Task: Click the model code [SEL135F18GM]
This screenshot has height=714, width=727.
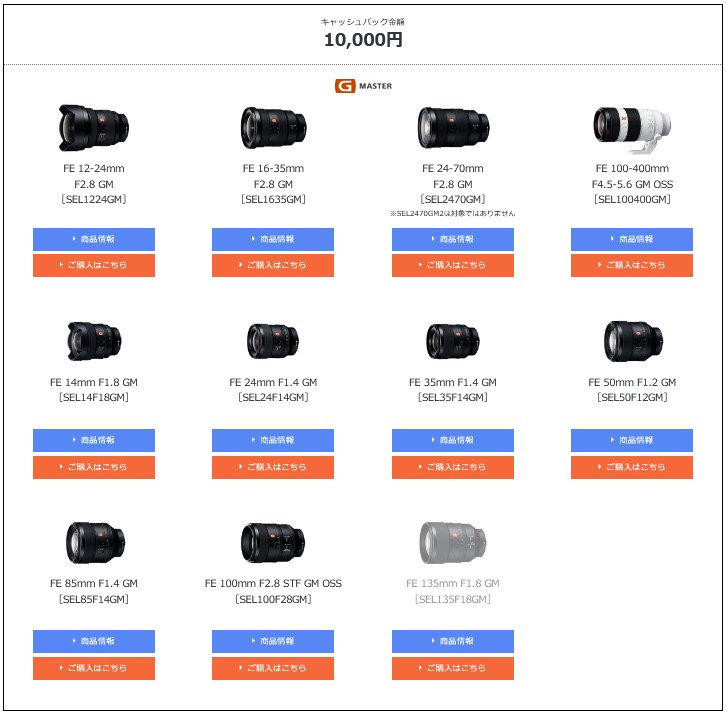Action: click(453, 599)
